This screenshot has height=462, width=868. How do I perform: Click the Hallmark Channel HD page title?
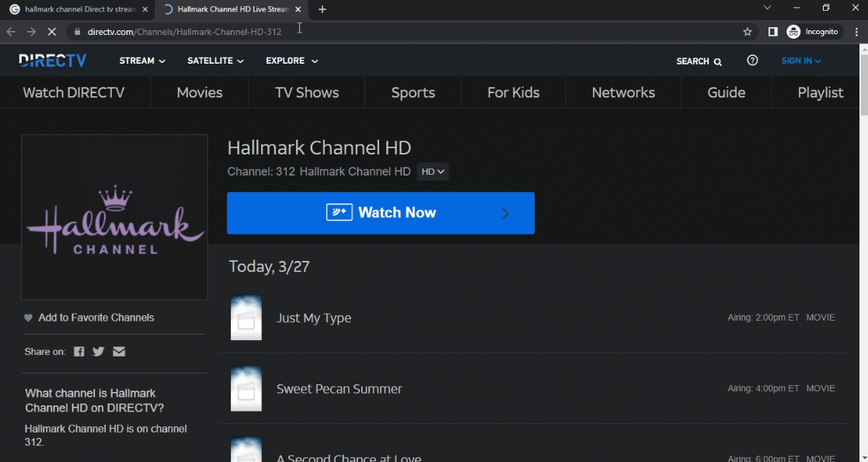point(319,148)
